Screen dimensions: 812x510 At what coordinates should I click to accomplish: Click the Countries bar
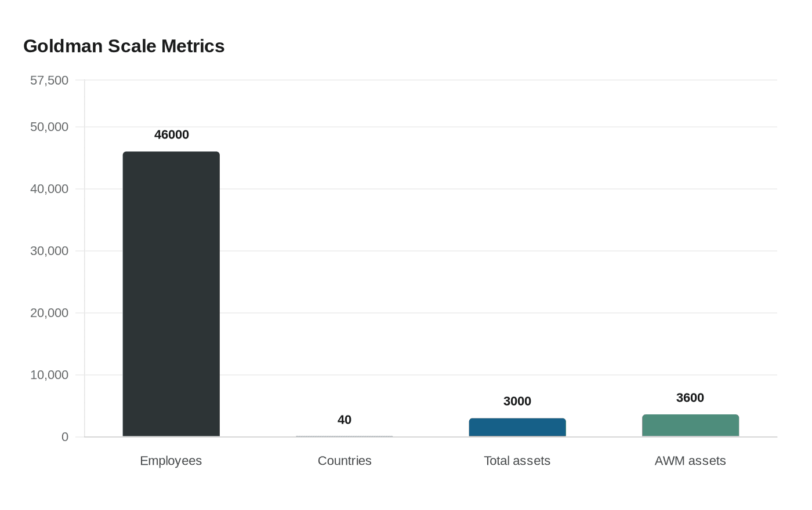pyautogui.click(x=344, y=435)
